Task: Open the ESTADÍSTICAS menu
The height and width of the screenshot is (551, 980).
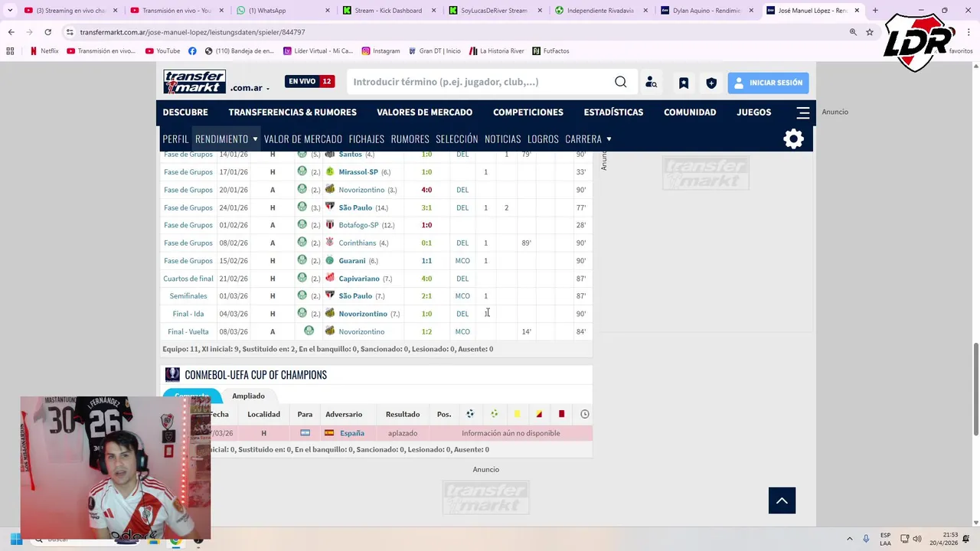Action: click(613, 112)
